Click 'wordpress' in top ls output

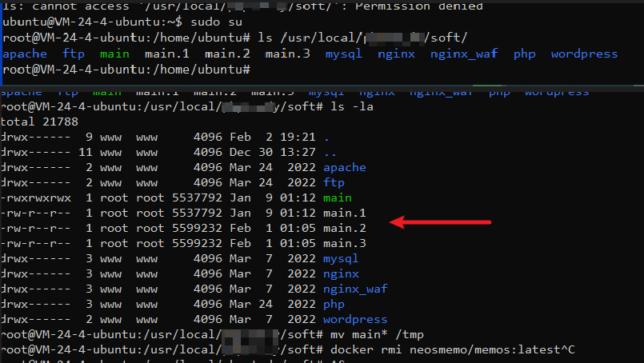tap(585, 54)
